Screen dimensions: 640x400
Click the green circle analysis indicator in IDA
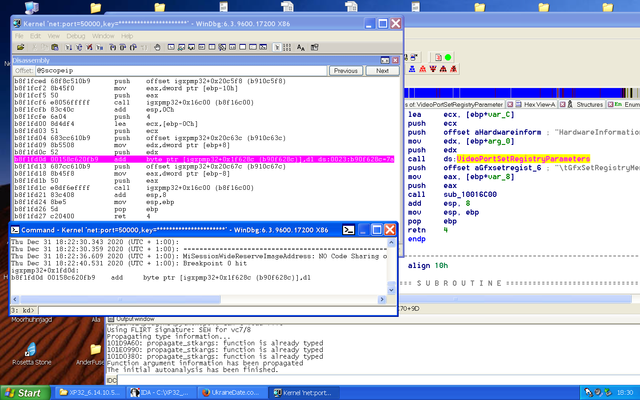448,57
